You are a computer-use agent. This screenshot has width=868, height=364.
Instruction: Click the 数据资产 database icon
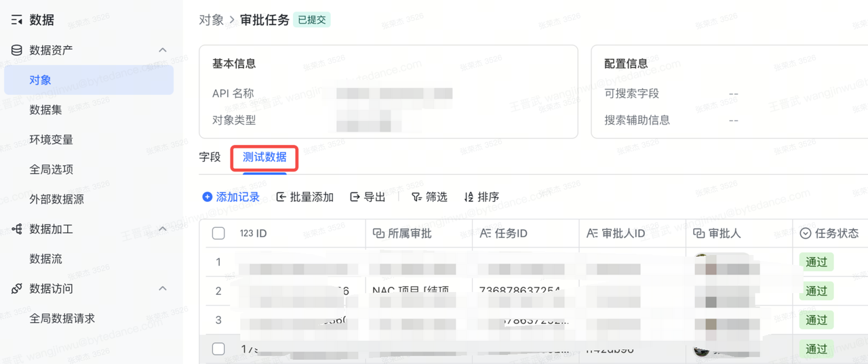[17, 50]
